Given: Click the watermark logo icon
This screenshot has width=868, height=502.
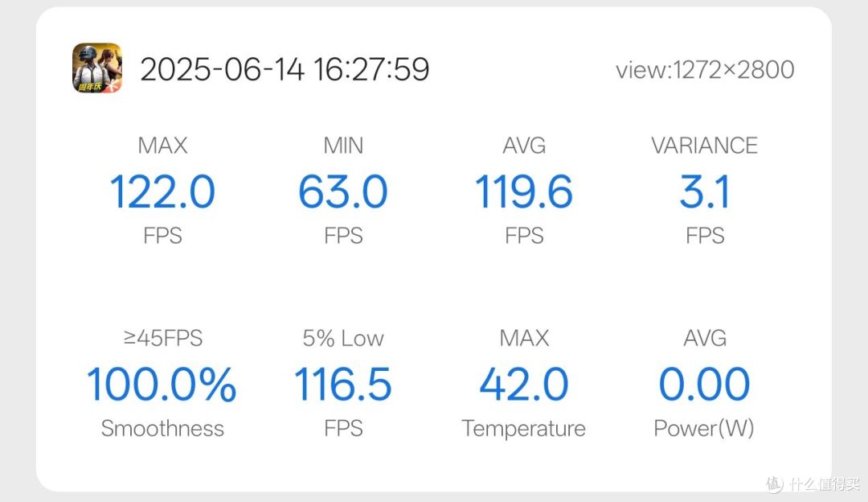Looking at the screenshot, I should (x=775, y=483).
